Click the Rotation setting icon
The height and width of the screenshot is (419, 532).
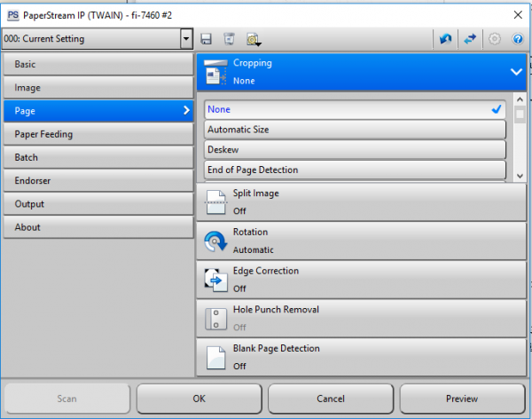coord(215,241)
